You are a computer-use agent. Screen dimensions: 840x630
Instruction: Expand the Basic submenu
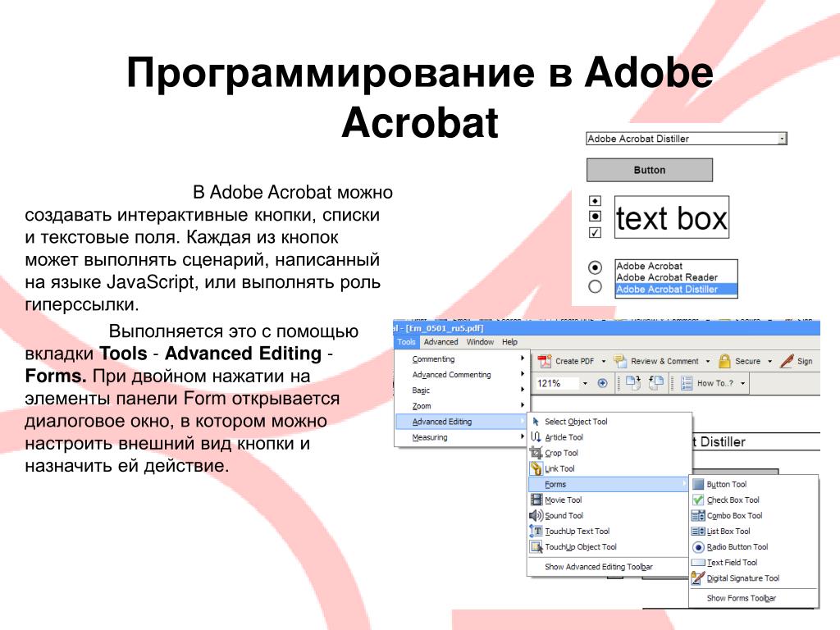click(463, 390)
